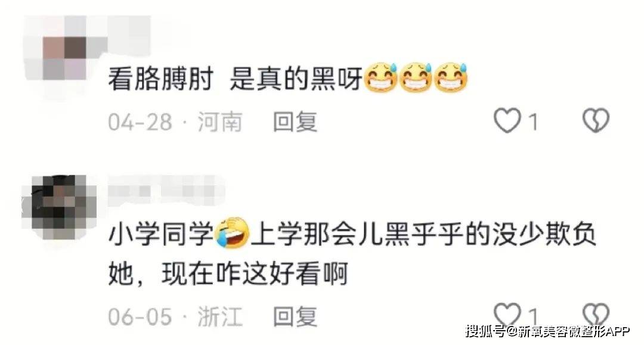The height and width of the screenshot is (345, 644).
Task: Like the 04-28 河南 comment with heart icon
Action: pyautogui.click(x=507, y=120)
